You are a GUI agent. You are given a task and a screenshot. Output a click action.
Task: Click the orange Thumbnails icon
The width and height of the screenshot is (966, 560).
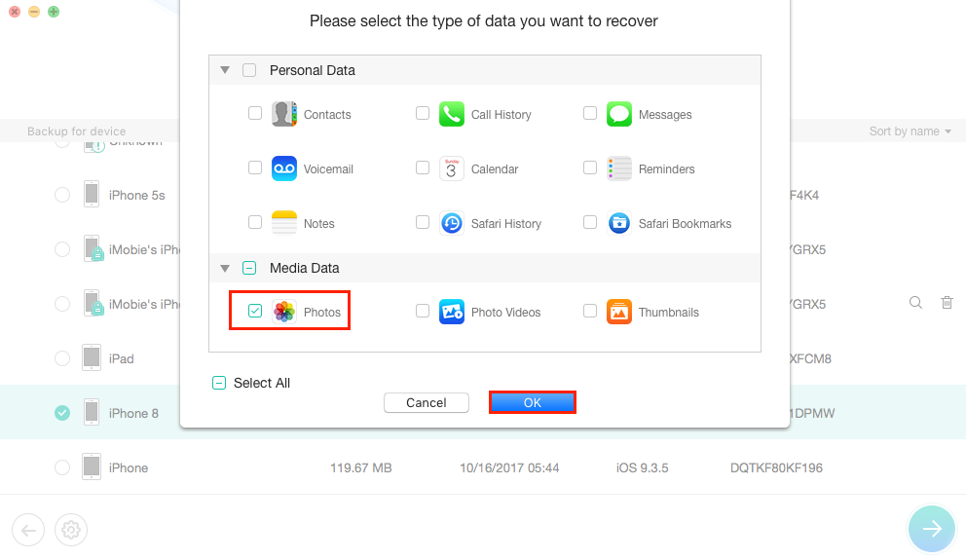pos(619,312)
